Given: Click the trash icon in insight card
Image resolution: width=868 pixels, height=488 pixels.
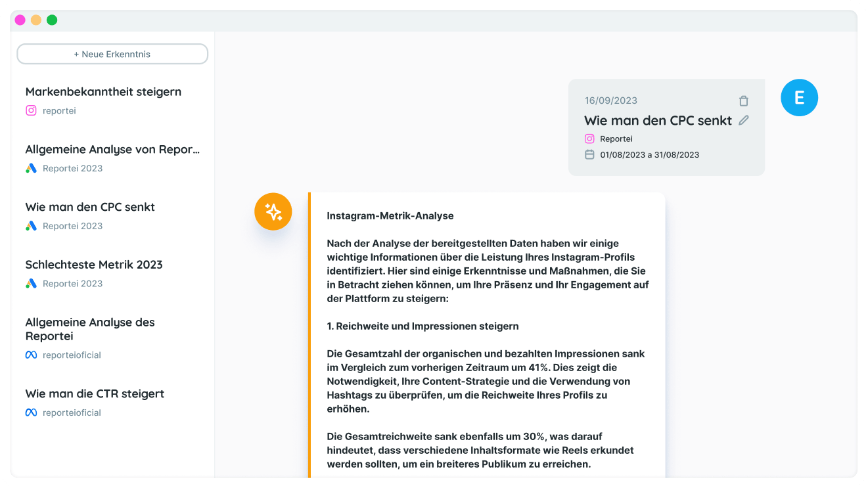Looking at the screenshot, I should [x=743, y=101].
